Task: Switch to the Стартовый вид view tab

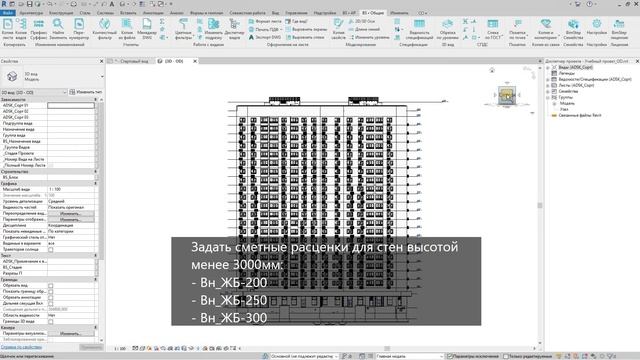Action: coord(133,61)
